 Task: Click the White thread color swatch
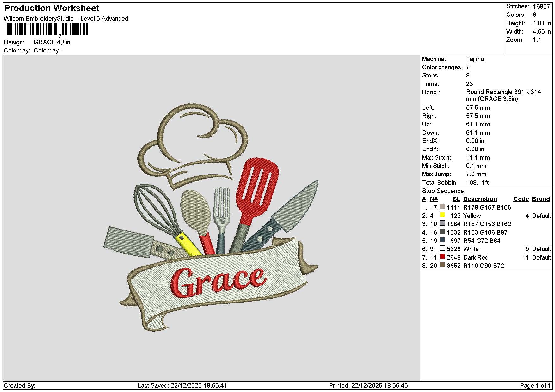point(442,248)
